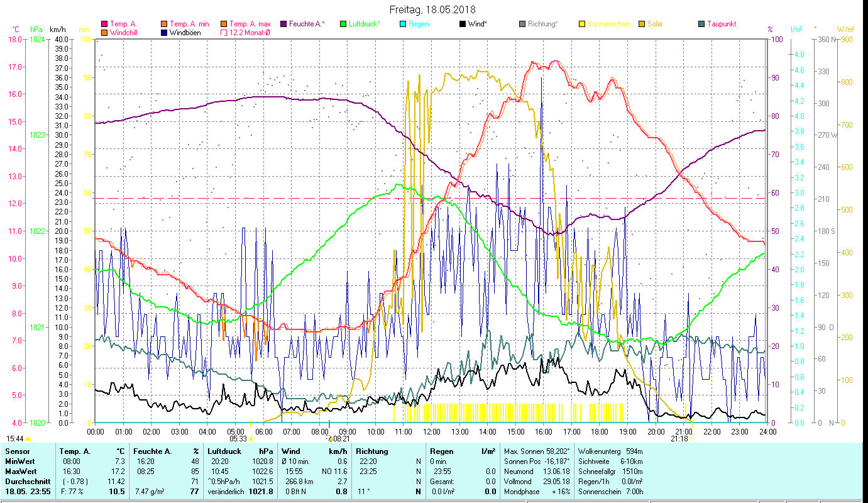Viewport: 868px width, 503px height.
Task: Click the veränderlich pressure trend text
Action: point(226,492)
